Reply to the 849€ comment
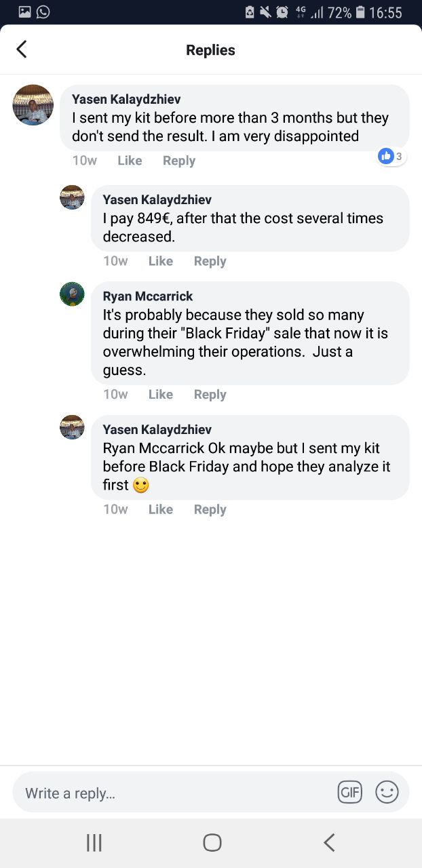Screen dimensions: 422x868 (x=210, y=261)
